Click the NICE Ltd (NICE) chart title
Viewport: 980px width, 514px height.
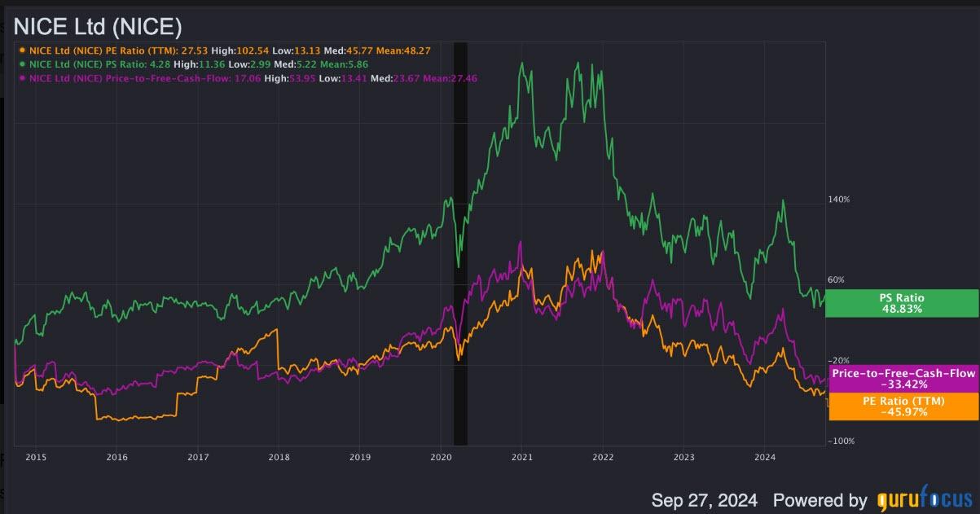point(97,27)
